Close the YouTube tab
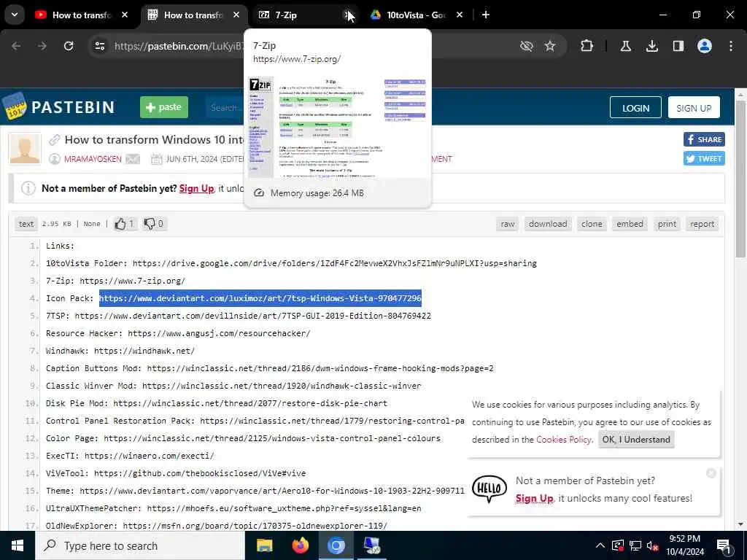This screenshot has width=747, height=560. click(124, 15)
